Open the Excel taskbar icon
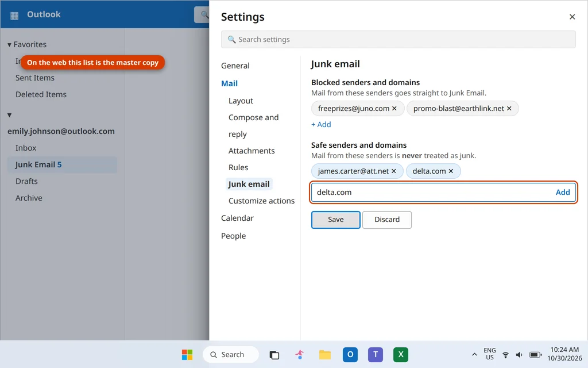The width and height of the screenshot is (588, 368). [x=400, y=354]
